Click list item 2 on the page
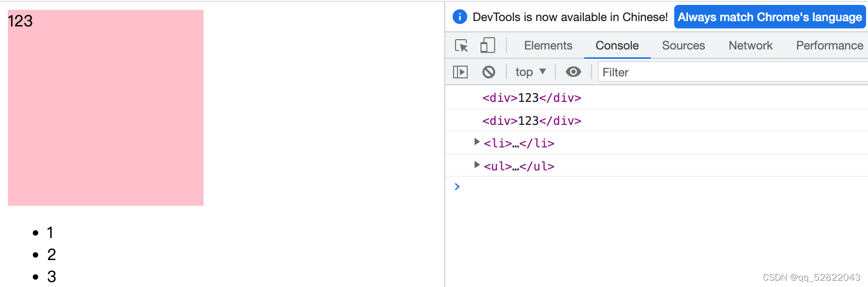The image size is (868, 287). 51,255
